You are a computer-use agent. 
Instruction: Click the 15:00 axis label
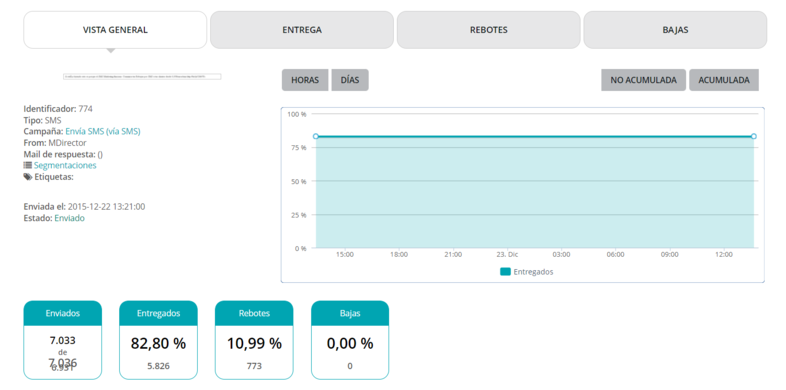(x=345, y=255)
